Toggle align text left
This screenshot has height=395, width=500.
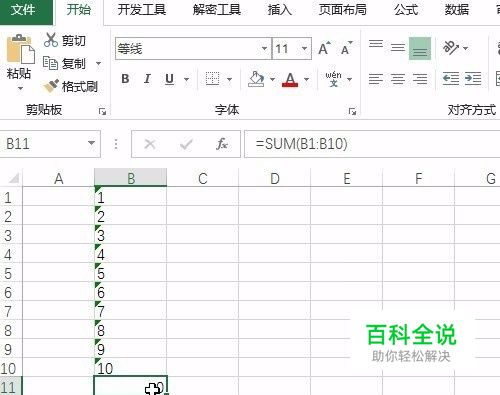click(376, 79)
